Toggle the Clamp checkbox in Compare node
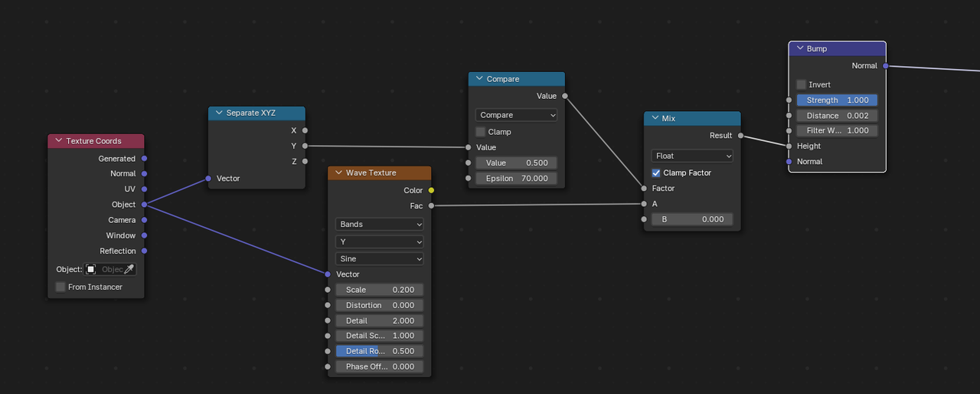This screenshot has width=980, height=394. [x=481, y=132]
